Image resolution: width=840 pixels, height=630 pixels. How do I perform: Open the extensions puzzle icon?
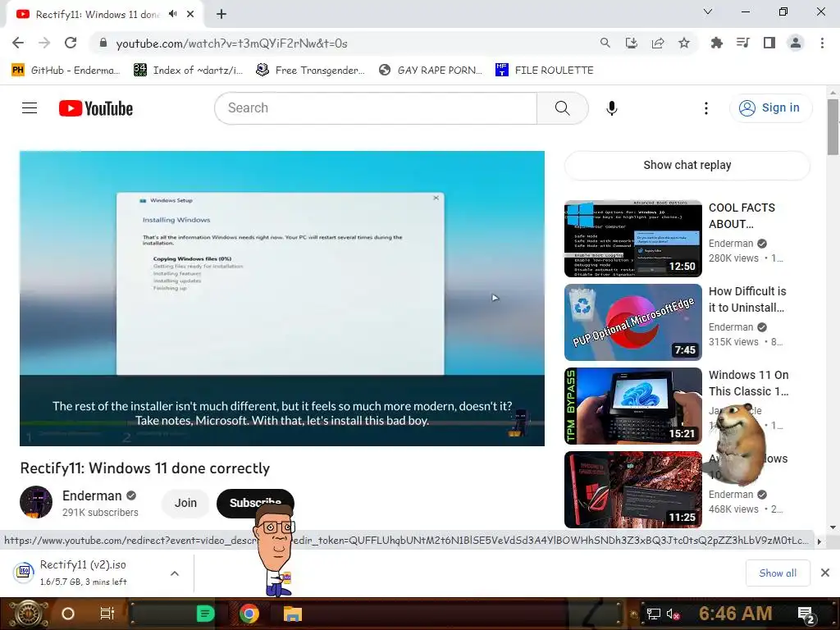716,43
